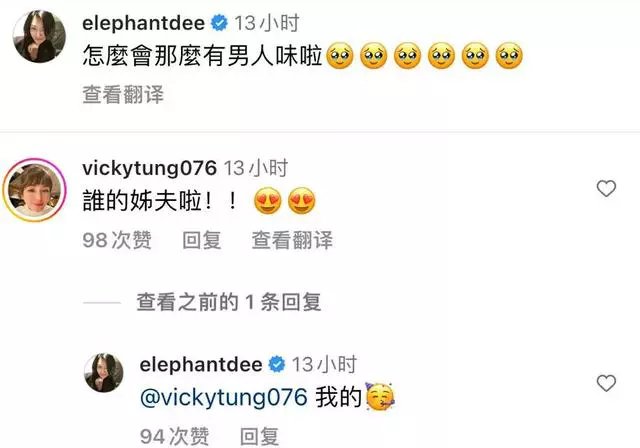Click the elephantdee username in the reply
The height and width of the screenshot is (448, 640).
[x=201, y=364]
